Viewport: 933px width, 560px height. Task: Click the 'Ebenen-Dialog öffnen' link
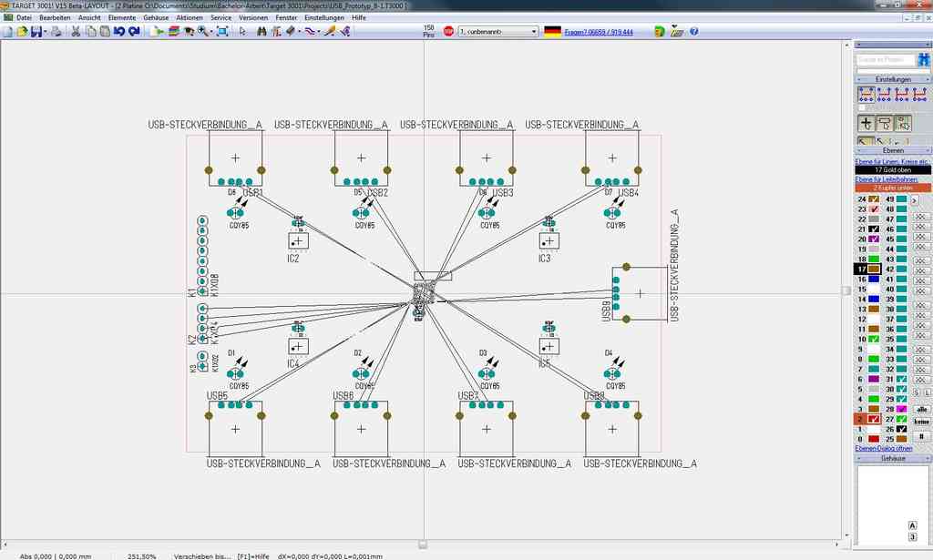pyautogui.click(x=884, y=448)
